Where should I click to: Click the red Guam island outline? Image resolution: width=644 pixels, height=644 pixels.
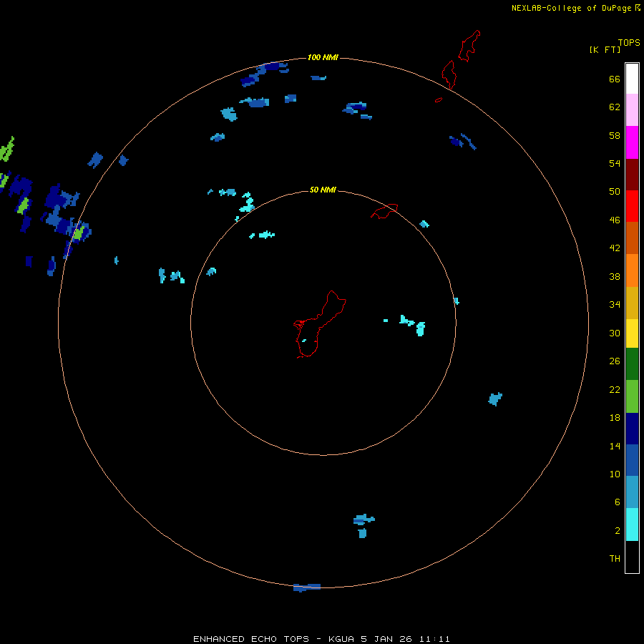pyautogui.click(x=319, y=324)
